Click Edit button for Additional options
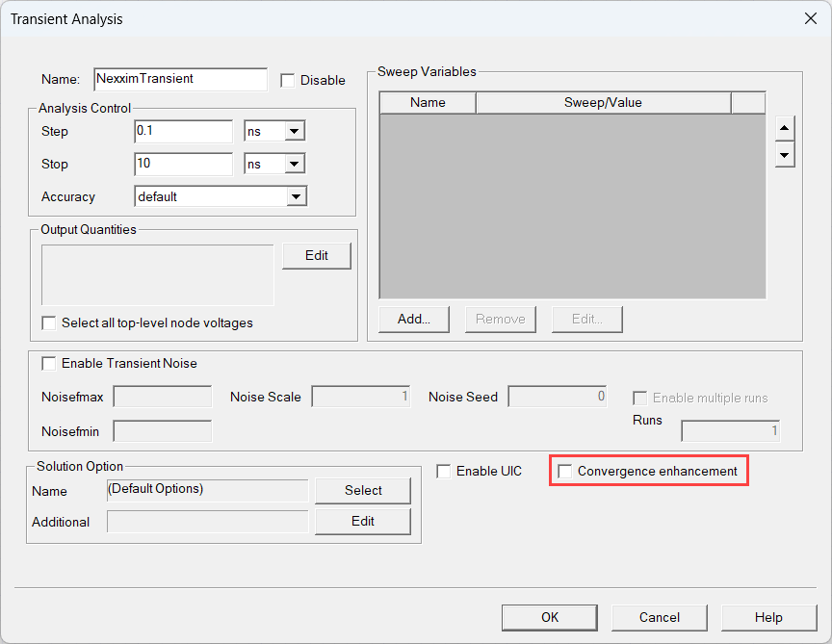832x644 pixels. tap(363, 522)
